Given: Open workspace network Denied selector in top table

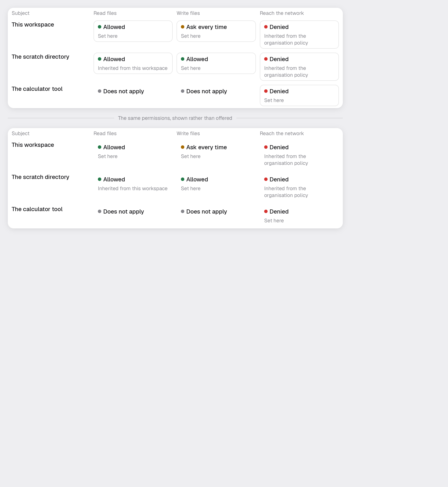Looking at the screenshot, I should click(299, 35).
